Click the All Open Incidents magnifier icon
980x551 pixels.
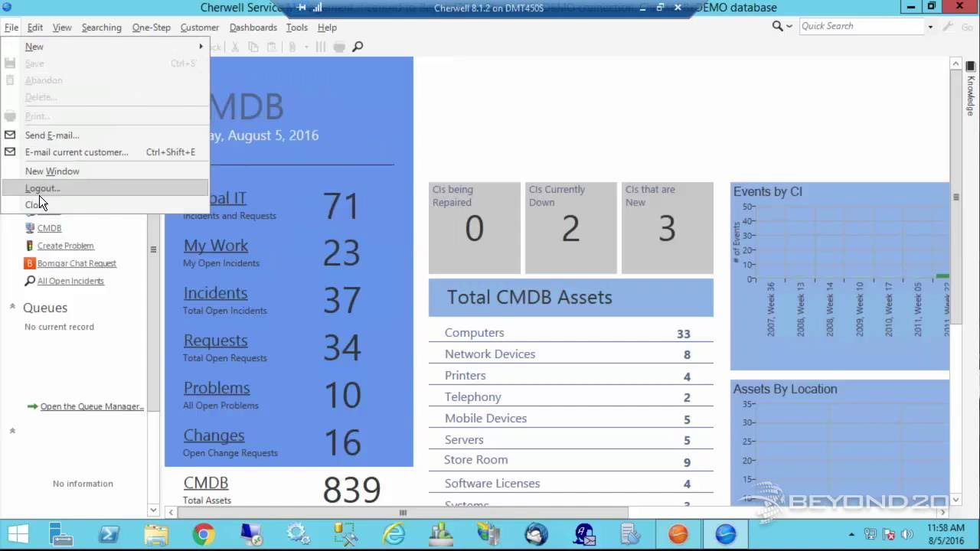point(30,281)
